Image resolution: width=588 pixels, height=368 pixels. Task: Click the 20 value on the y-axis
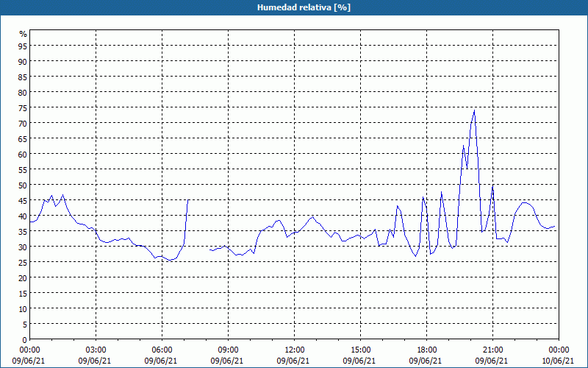pos(23,278)
